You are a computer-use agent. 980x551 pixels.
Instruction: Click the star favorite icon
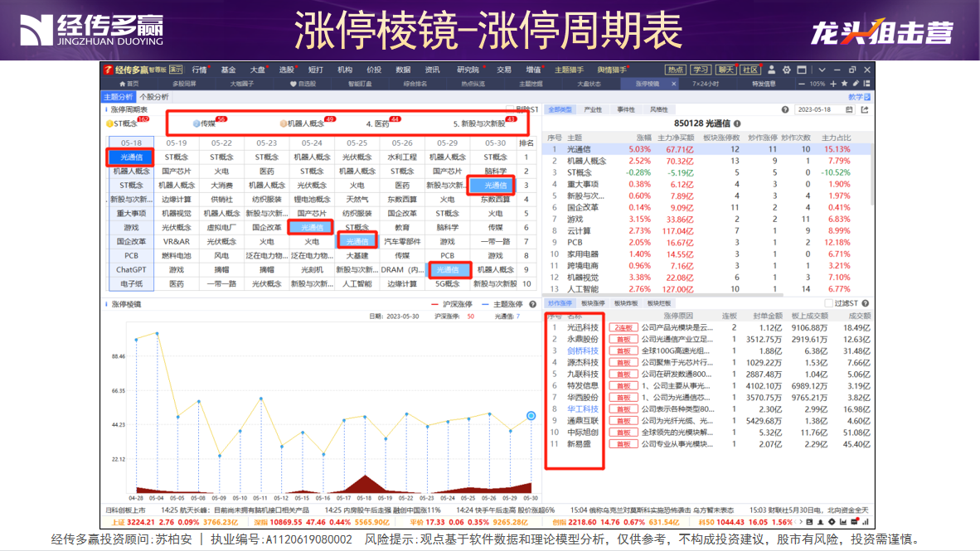[844, 83]
